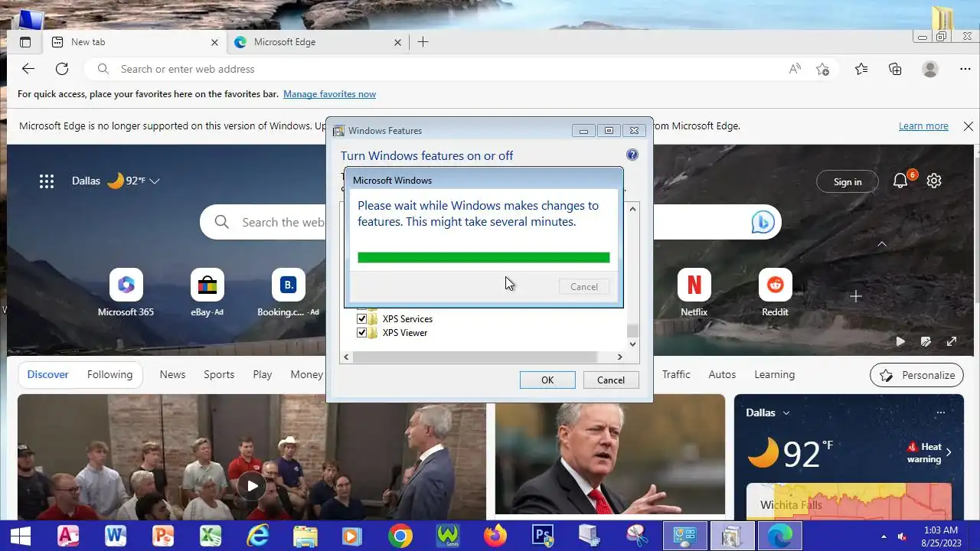Image resolution: width=980 pixels, height=551 pixels.
Task: Click vertical scrollbar down arrow in features list
Action: [632, 344]
